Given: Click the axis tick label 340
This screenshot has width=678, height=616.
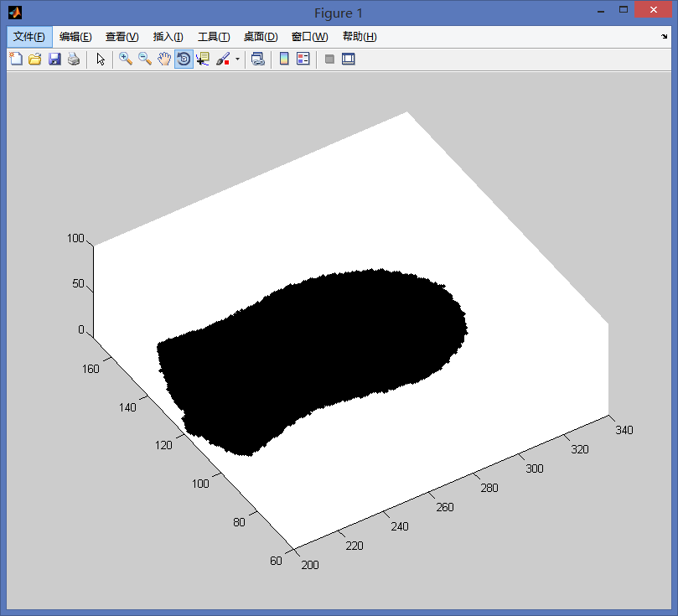Looking at the screenshot, I should tap(624, 430).
